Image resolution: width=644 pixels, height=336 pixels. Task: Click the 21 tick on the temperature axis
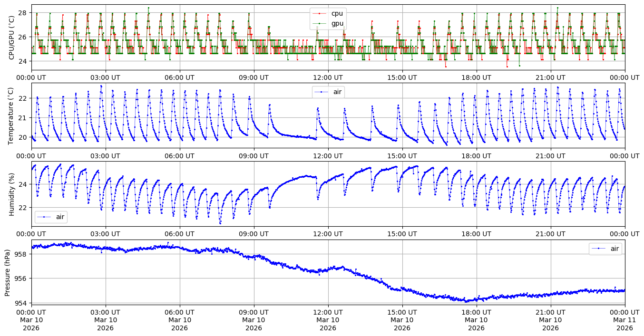point(24,118)
